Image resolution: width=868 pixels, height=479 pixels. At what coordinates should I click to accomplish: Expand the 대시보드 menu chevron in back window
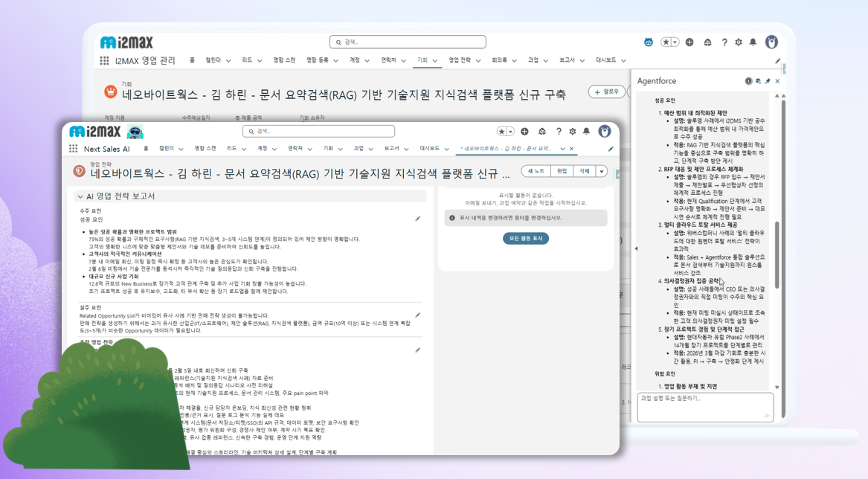point(623,61)
